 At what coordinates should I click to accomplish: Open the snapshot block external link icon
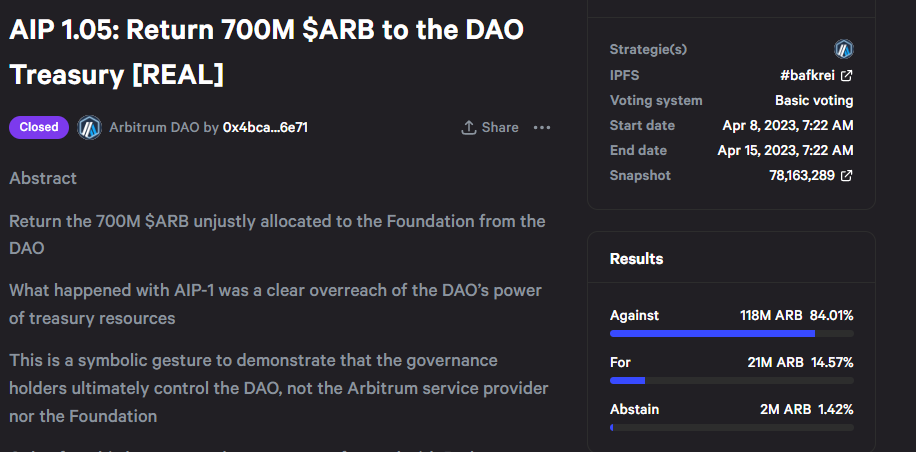click(847, 176)
